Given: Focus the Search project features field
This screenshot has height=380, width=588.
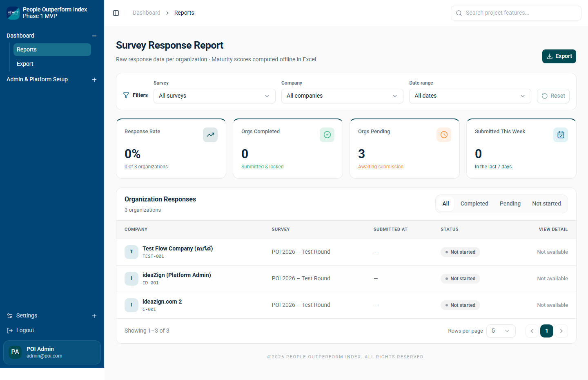Looking at the screenshot, I should (516, 13).
